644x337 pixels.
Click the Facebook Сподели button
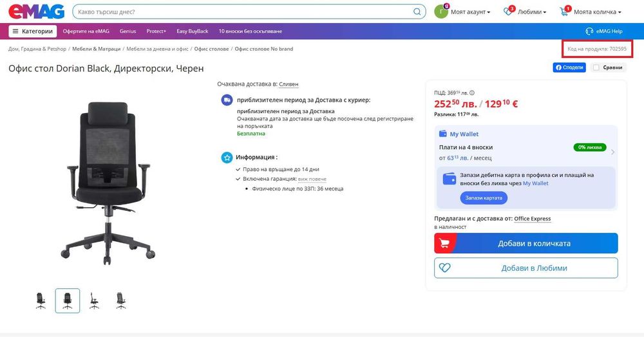[x=569, y=68]
